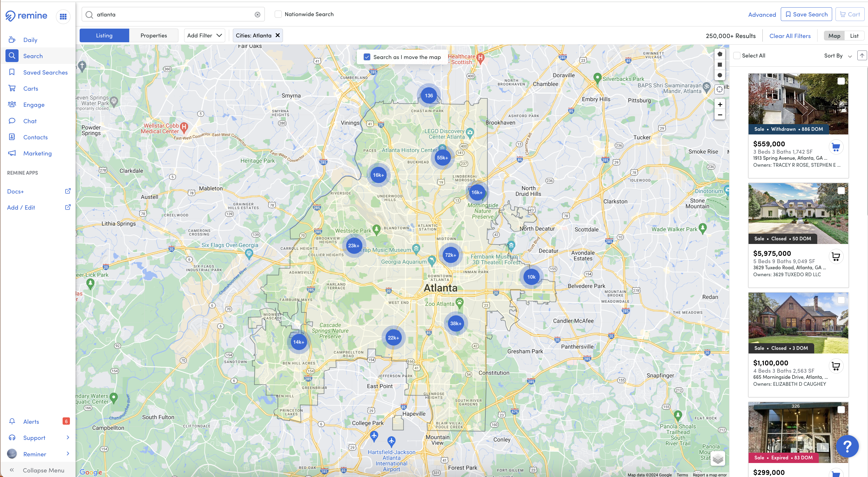868x477 pixels.
Task: Select the $559,000 listing checkbox
Action: pyautogui.click(x=841, y=81)
